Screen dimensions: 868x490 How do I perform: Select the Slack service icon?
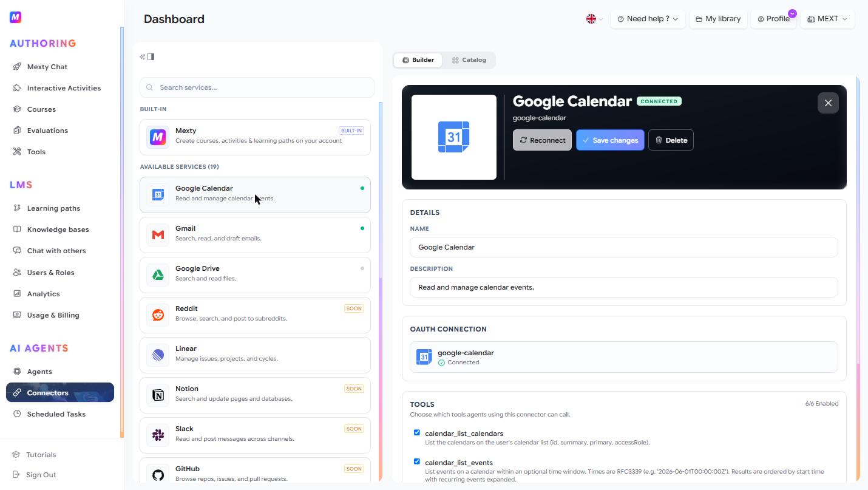pyautogui.click(x=158, y=435)
